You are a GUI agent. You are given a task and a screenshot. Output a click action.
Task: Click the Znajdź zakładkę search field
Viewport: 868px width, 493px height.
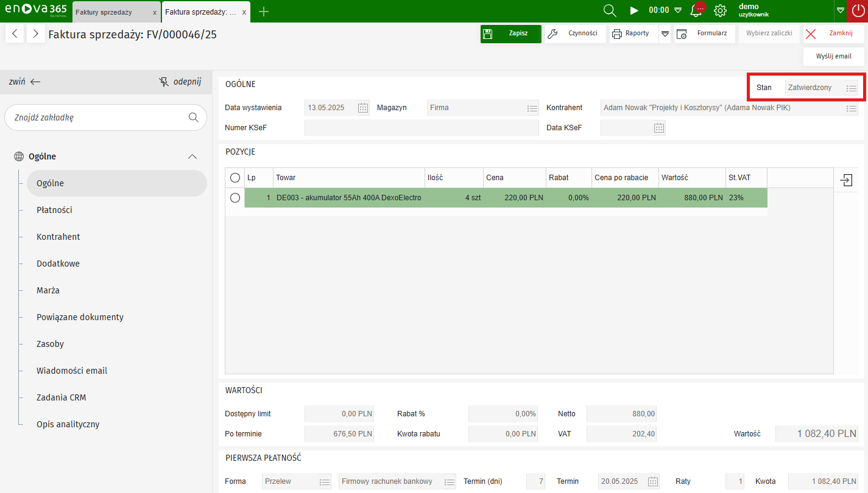[x=97, y=117]
